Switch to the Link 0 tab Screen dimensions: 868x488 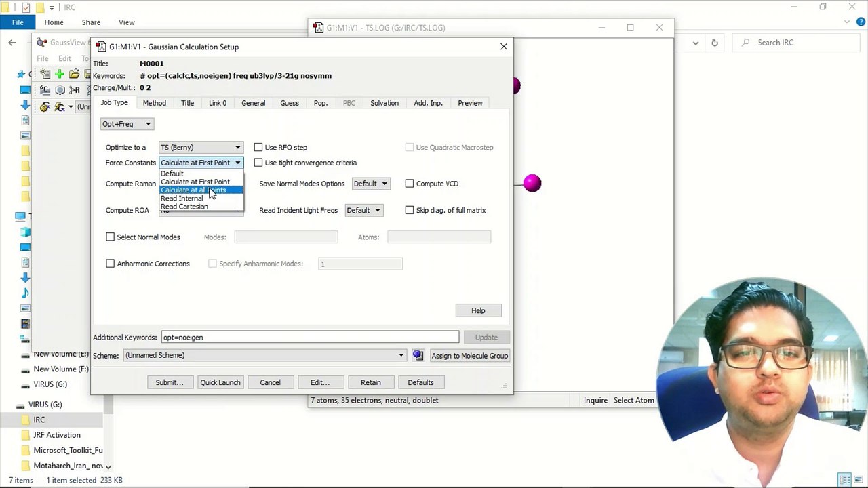tap(218, 103)
